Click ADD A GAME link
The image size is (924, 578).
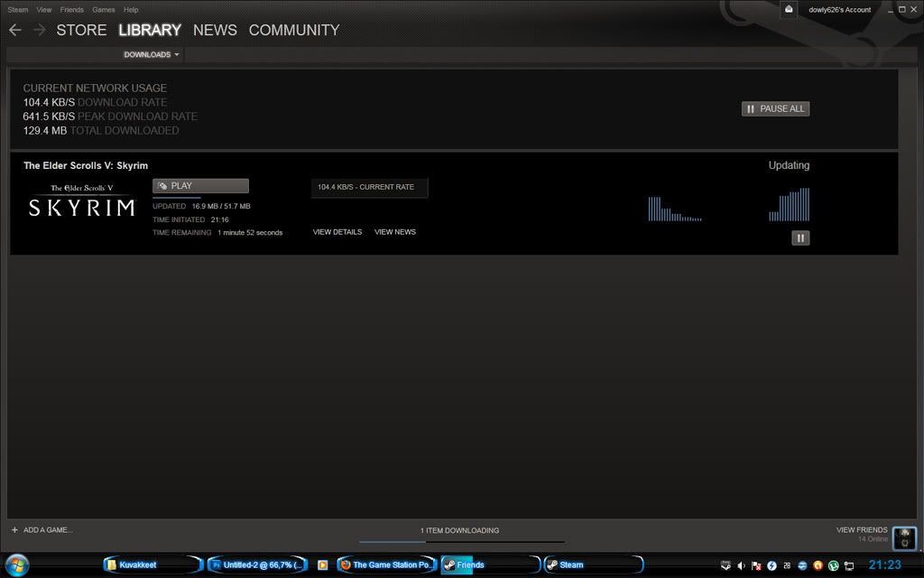48,529
